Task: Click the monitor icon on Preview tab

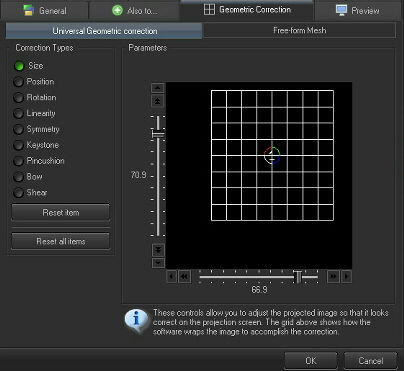Action: point(341,10)
